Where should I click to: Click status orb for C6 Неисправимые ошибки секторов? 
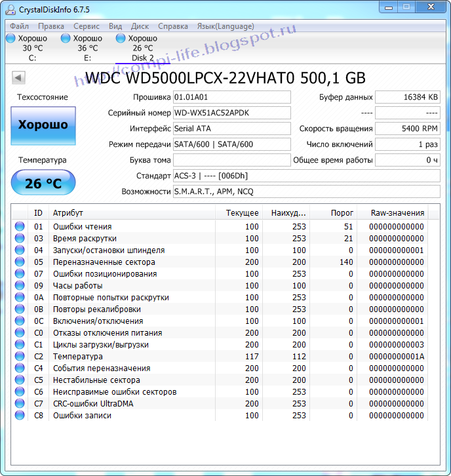pyautogui.click(x=20, y=392)
